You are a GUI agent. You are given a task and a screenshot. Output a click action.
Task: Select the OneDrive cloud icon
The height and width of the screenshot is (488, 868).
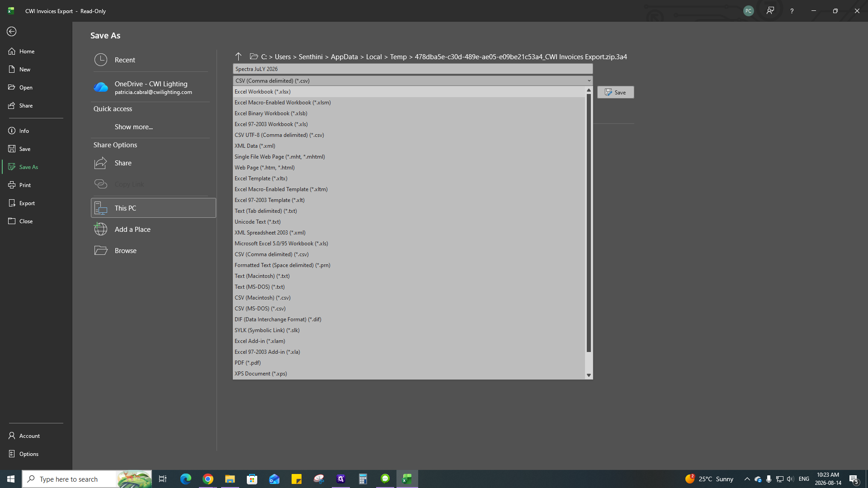(x=101, y=87)
